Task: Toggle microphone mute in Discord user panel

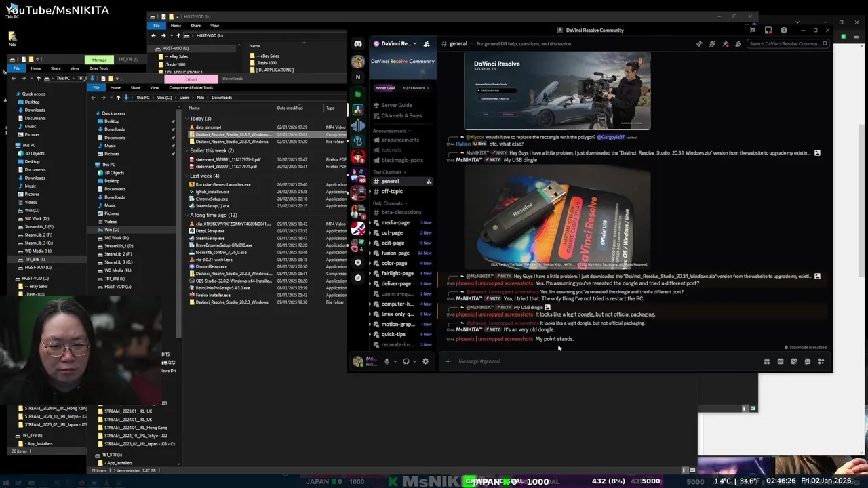Action: (387, 361)
